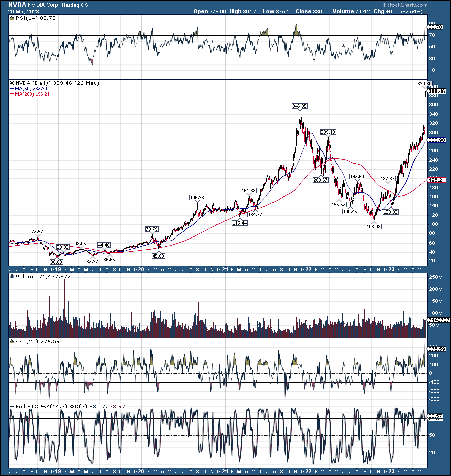Click the date '26-May-2023' in the header
Image resolution: width=451 pixels, height=476 pixels.
coord(24,11)
